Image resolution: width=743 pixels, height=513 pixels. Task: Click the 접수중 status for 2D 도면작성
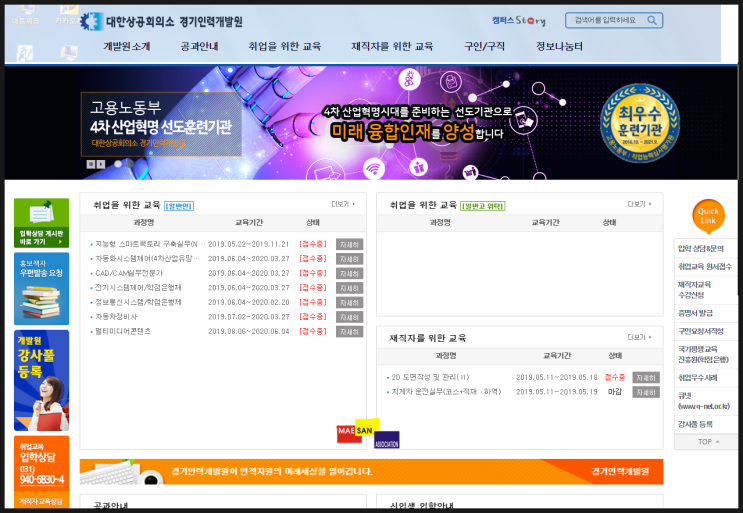click(x=615, y=378)
